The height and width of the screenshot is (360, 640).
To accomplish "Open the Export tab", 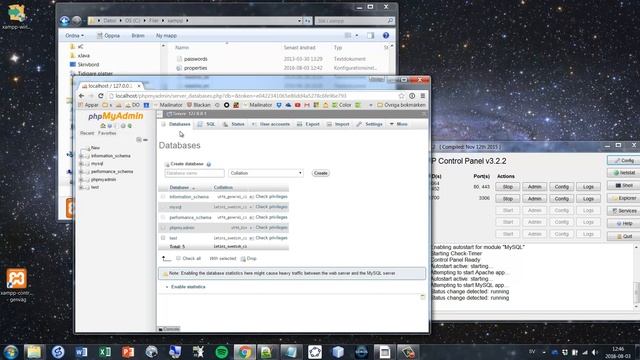I will coord(309,124).
